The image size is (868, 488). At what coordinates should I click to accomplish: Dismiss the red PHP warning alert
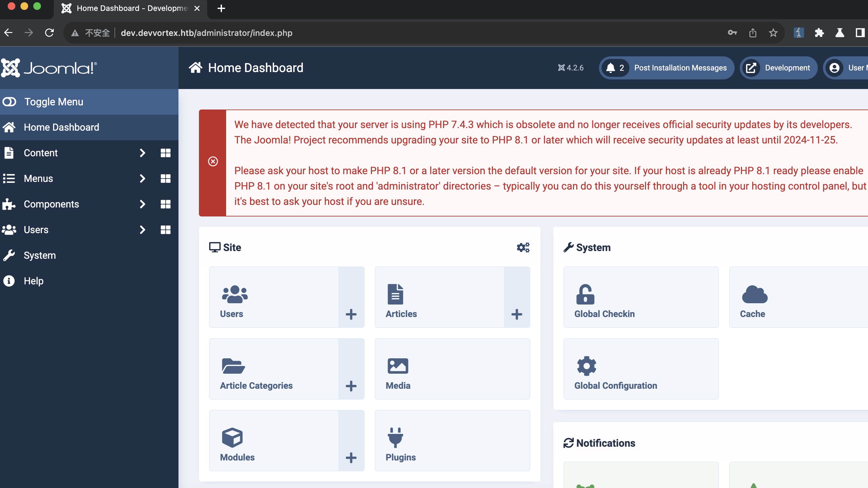(213, 161)
